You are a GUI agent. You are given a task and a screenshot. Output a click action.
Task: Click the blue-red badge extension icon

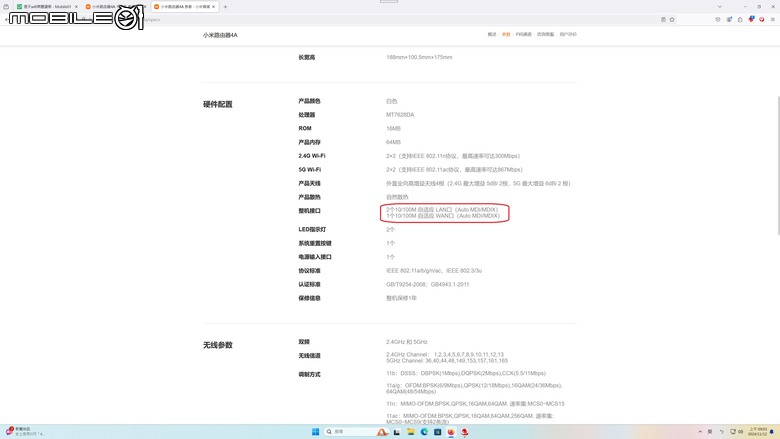(751, 19)
